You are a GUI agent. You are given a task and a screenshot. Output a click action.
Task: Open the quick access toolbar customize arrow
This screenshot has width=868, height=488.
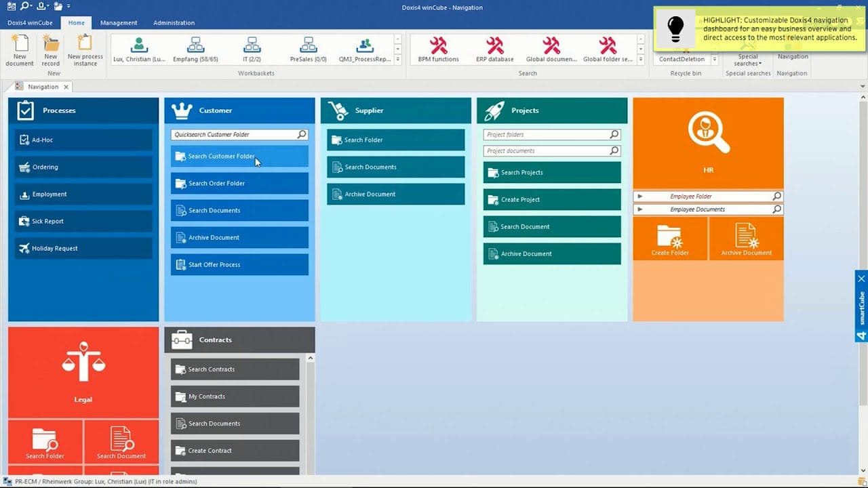pyautogui.click(x=68, y=7)
